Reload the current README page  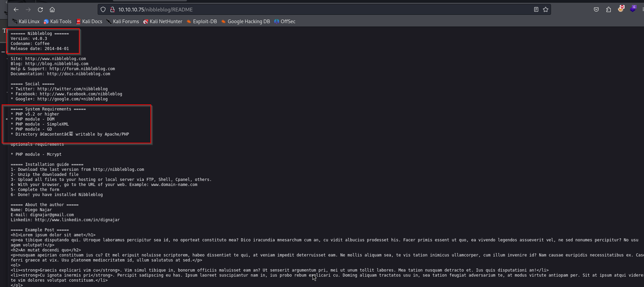(x=40, y=10)
